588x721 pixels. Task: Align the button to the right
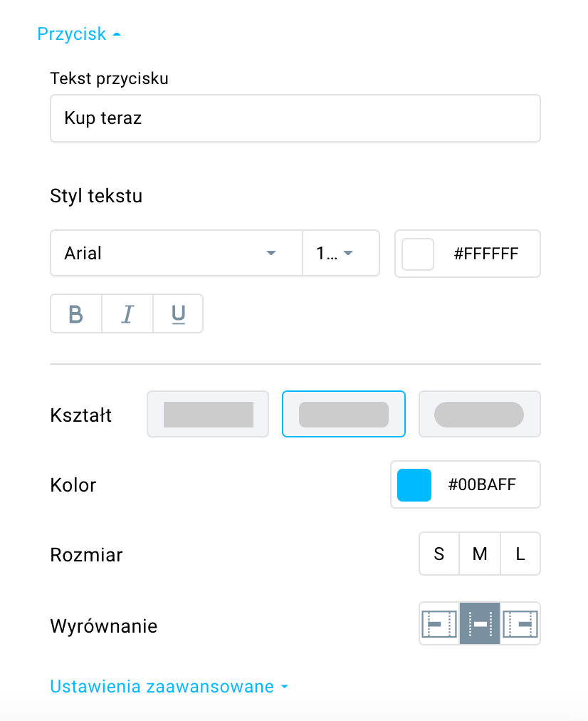520,623
